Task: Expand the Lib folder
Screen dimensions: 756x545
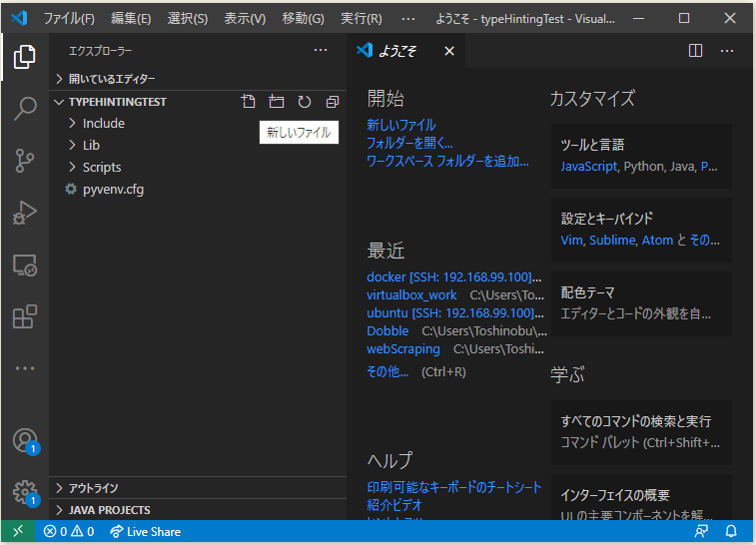Action: pyautogui.click(x=198, y=145)
